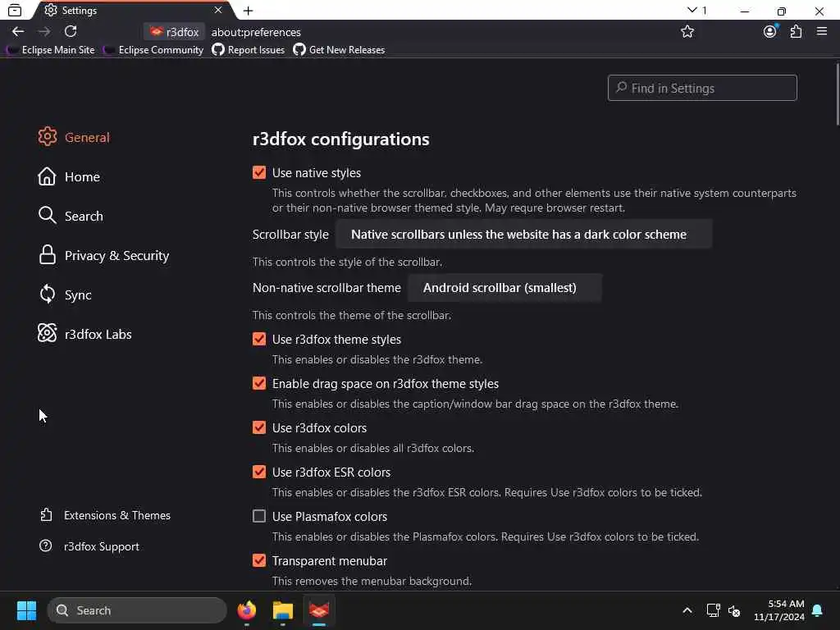840x630 pixels.
Task: Click the forward navigation arrow
Action: tap(44, 32)
